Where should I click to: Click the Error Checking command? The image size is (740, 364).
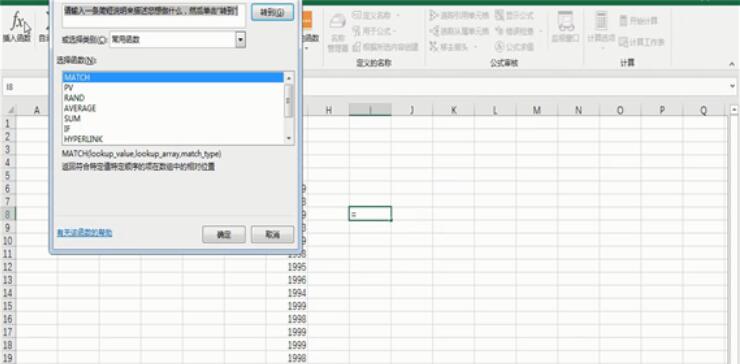click(514, 31)
